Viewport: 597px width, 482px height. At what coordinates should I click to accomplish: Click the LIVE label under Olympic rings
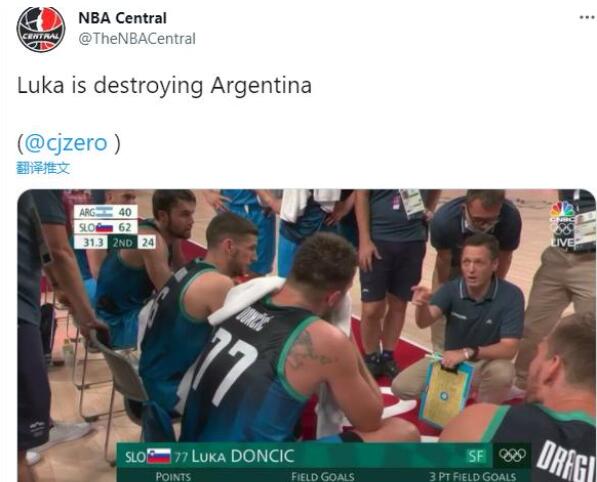(563, 242)
